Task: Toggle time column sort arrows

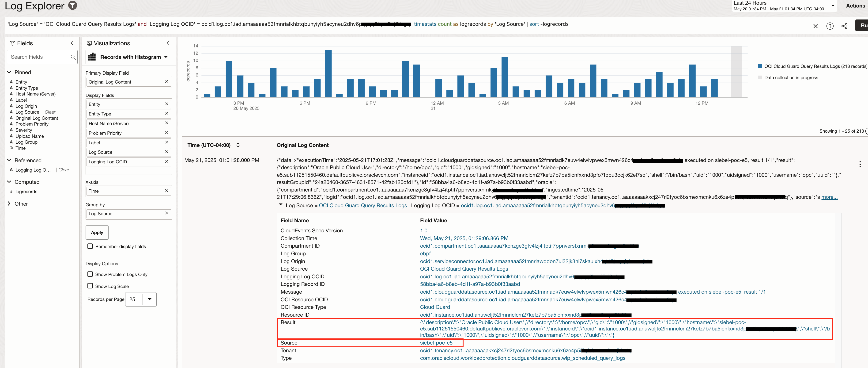Action: [238, 145]
